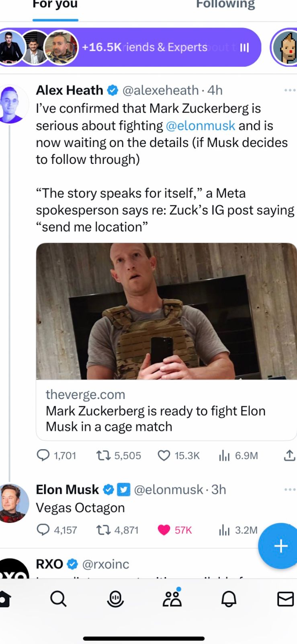Join the Friends & Experts Space bar
The image size is (297, 644).
[161, 47]
